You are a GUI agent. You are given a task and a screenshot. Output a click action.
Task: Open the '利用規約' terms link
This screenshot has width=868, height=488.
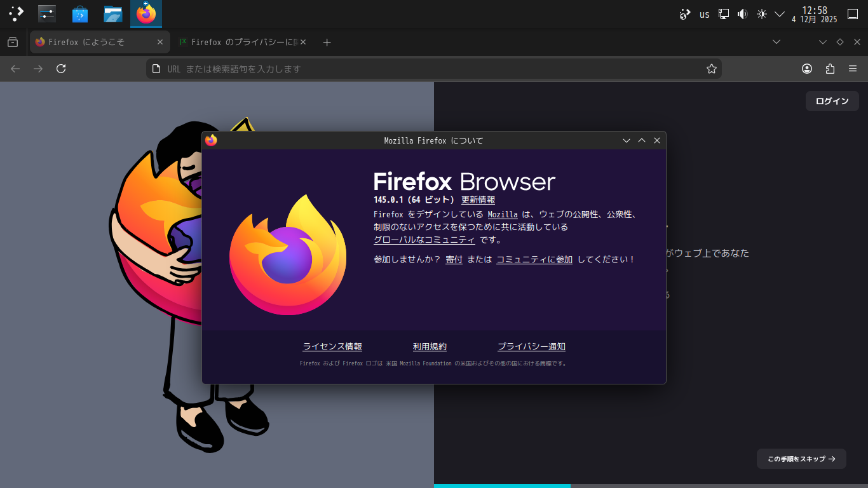(430, 346)
